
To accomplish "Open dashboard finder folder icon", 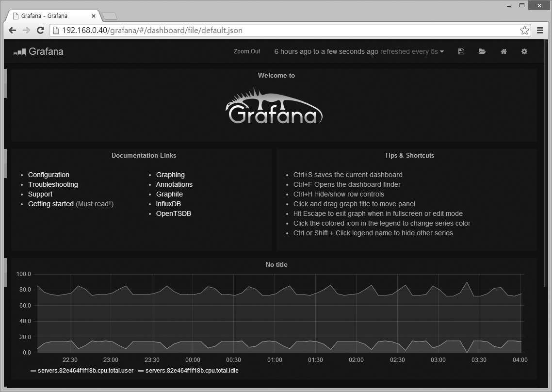I will pyautogui.click(x=482, y=51).
